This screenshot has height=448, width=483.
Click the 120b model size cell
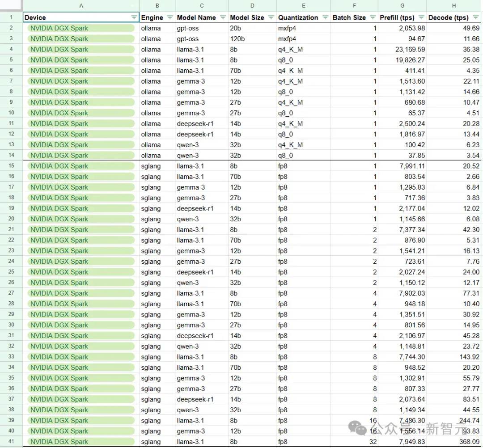click(252, 39)
